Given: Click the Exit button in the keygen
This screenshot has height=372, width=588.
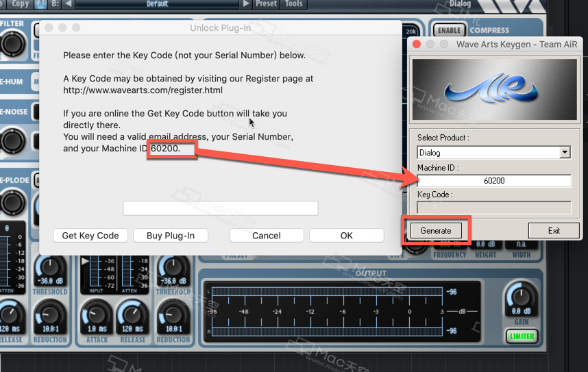Looking at the screenshot, I should pyautogui.click(x=554, y=231).
